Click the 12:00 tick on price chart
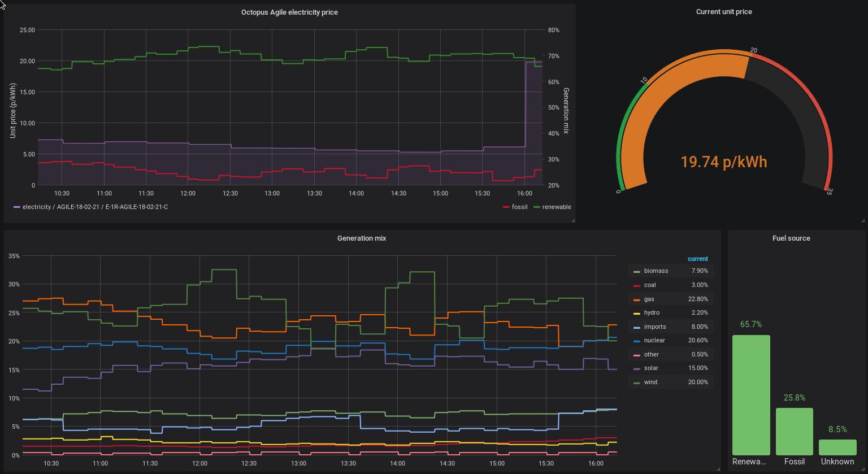The image size is (868, 474). tap(188, 193)
